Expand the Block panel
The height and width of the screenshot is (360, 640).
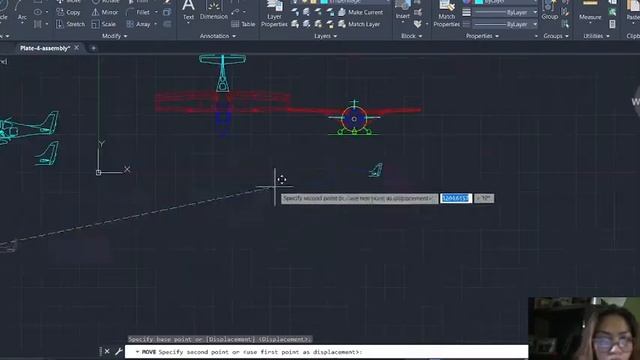click(x=411, y=36)
